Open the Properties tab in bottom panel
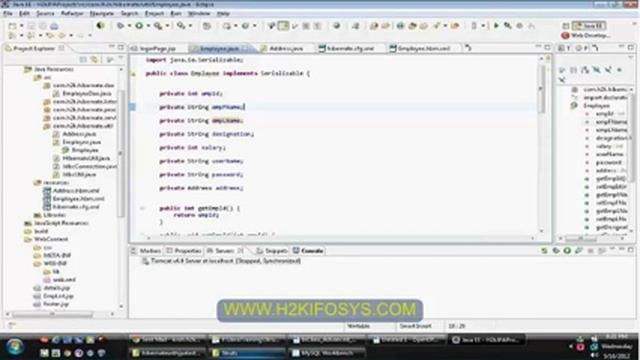This screenshot has height=360, width=640. tap(184, 251)
